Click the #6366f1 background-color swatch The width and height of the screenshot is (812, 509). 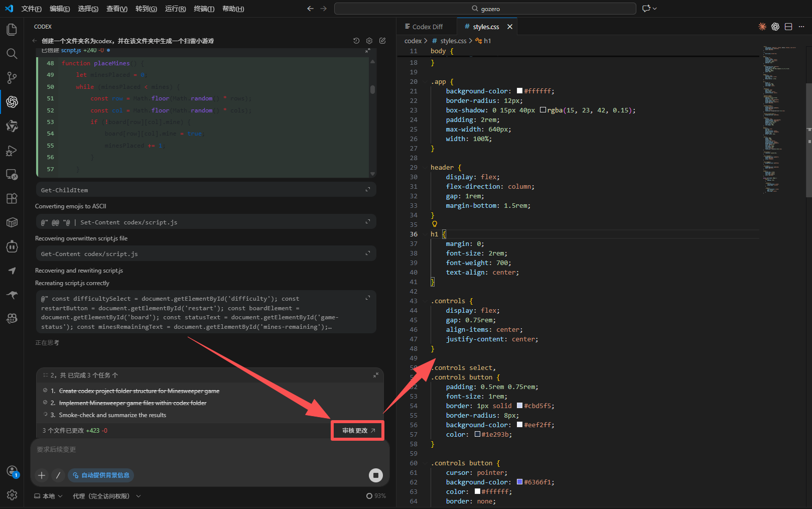point(519,482)
